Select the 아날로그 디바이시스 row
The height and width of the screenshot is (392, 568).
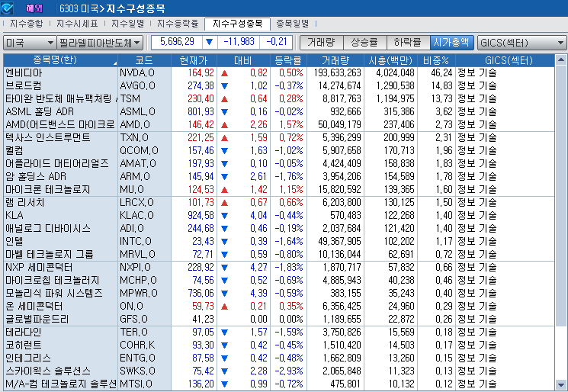(279, 229)
